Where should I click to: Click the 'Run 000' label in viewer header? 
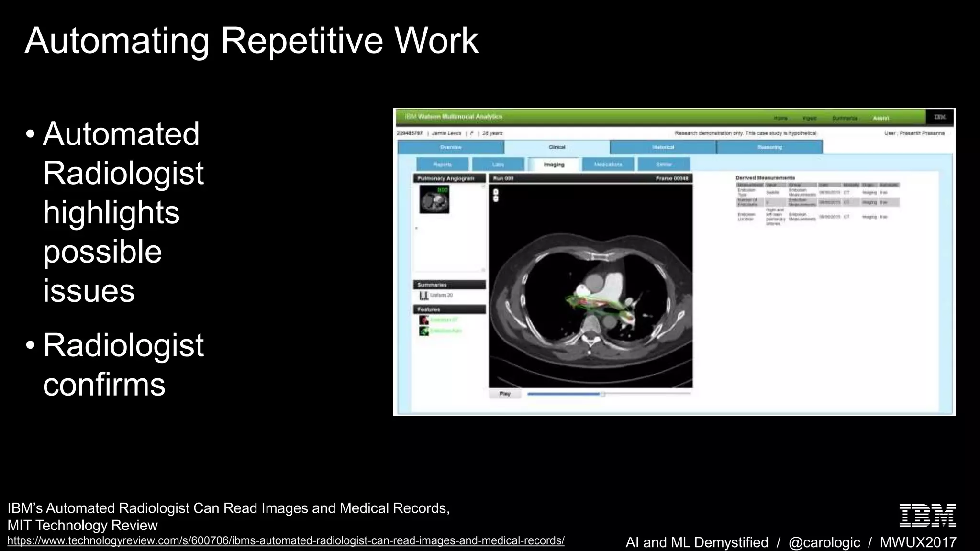tap(503, 178)
